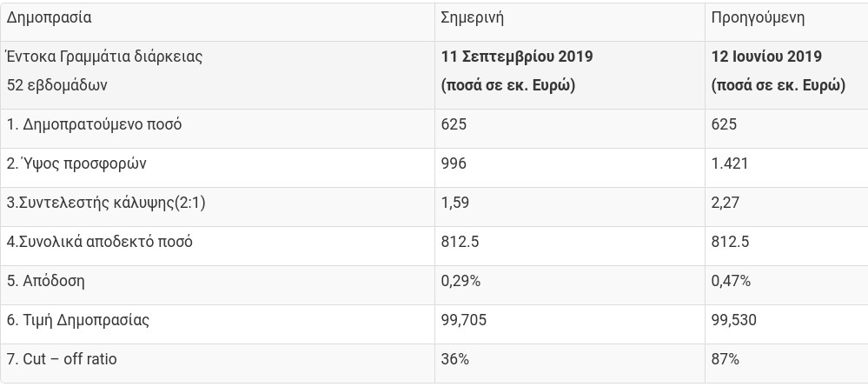Select today's yield value 0,29%

(461, 281)
